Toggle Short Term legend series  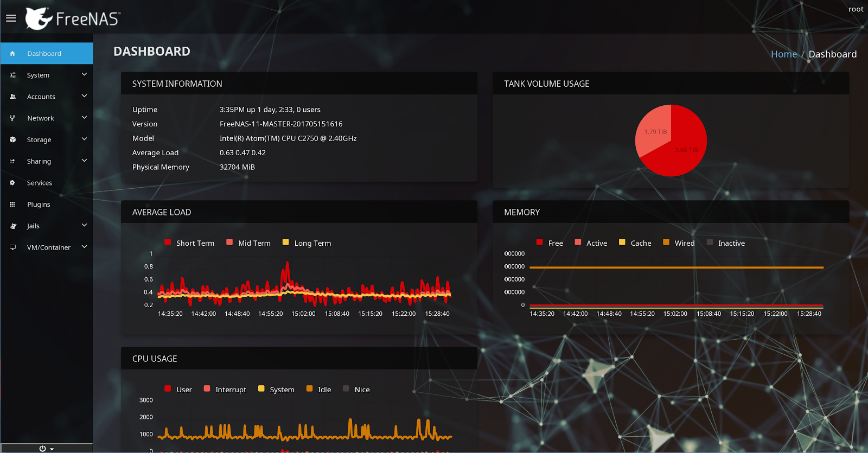(189, 243)
